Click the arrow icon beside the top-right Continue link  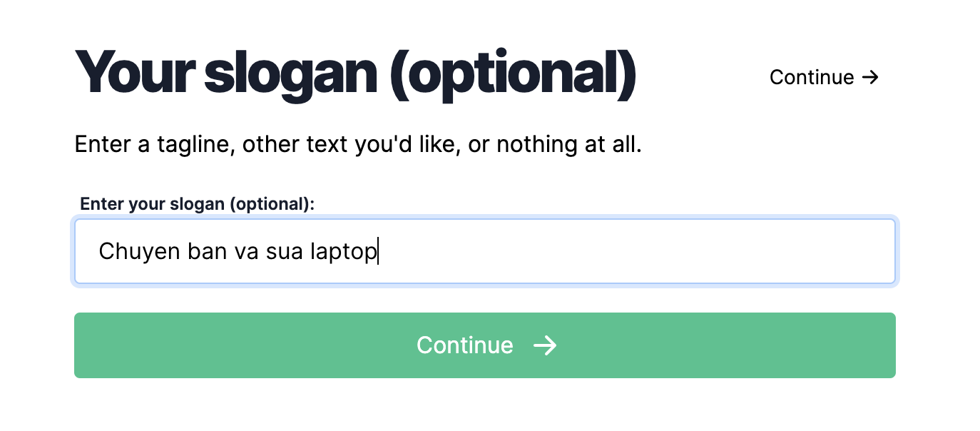pyautogui.click(x=870, y=77)
